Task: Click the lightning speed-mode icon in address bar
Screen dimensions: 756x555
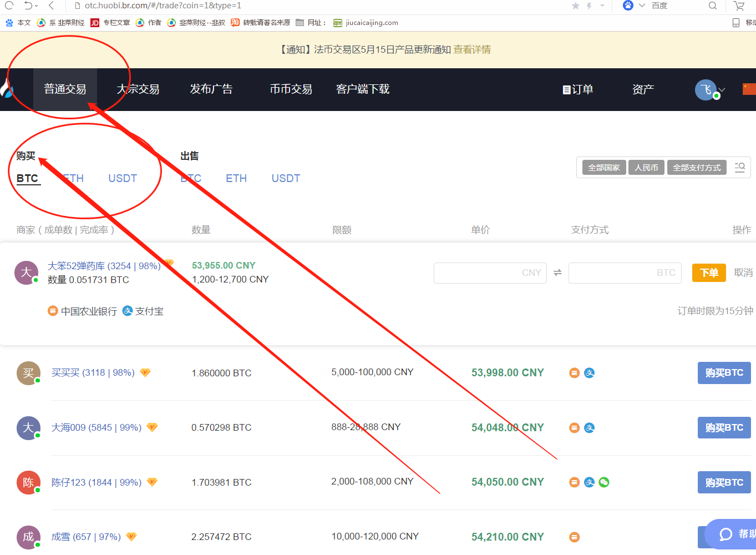Action: [589, 6]
